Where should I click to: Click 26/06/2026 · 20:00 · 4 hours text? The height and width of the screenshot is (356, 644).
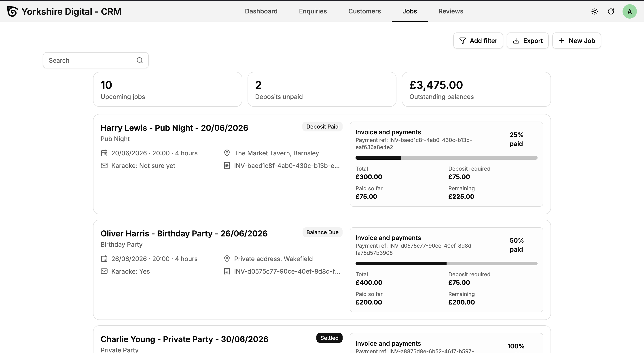(154, 259)
